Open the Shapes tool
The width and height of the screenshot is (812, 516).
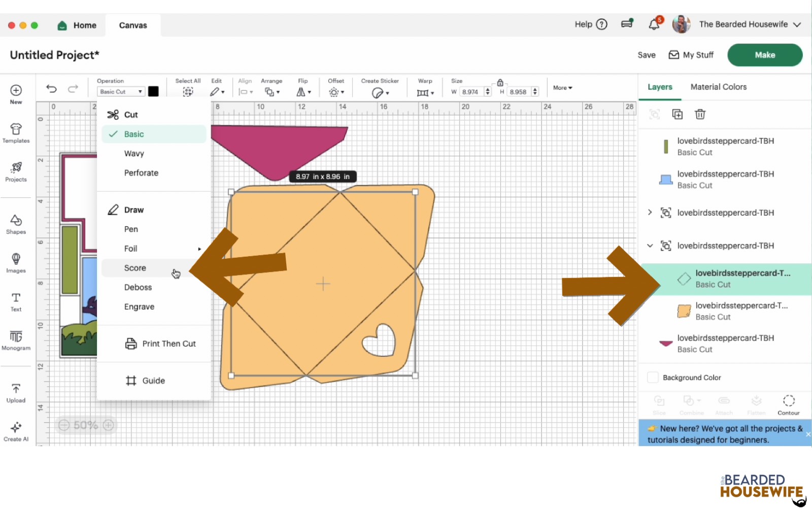pos(16,224)
